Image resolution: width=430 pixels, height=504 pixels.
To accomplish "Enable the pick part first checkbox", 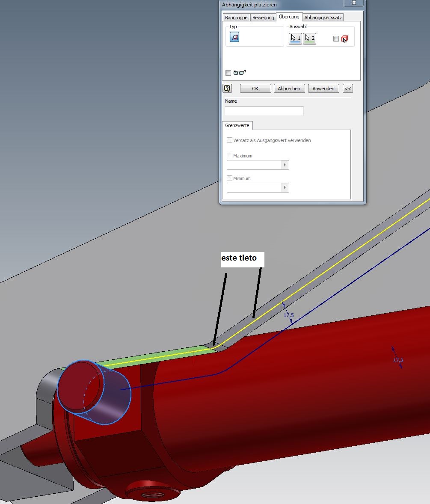I will 336,39.
